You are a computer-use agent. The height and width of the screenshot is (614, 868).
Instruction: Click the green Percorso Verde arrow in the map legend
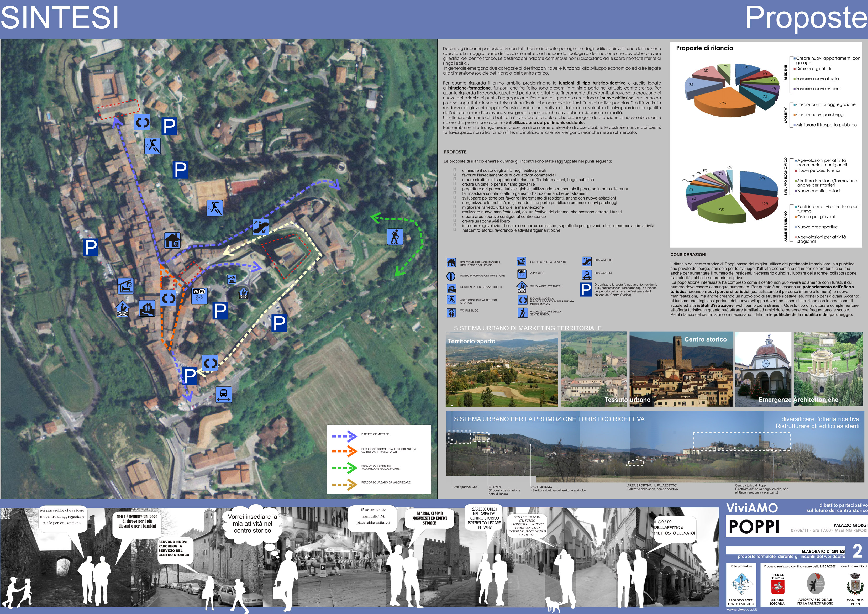click(x=344, y=468)
